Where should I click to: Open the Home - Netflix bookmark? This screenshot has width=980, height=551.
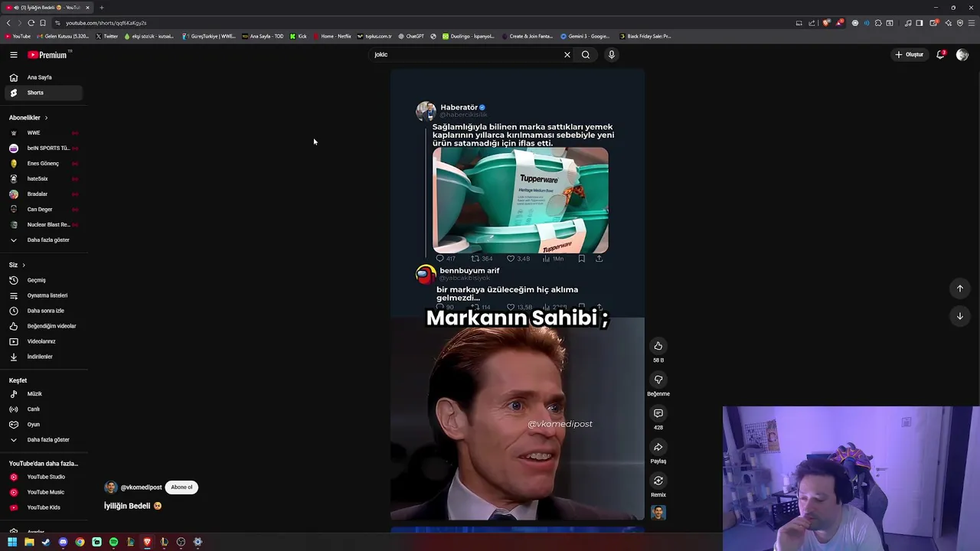(332, 36)
